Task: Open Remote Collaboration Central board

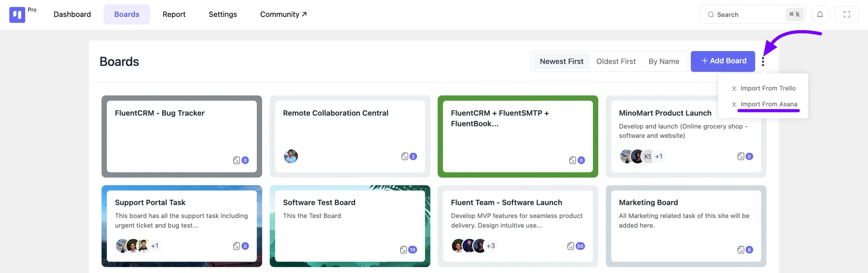Action: 350,136
